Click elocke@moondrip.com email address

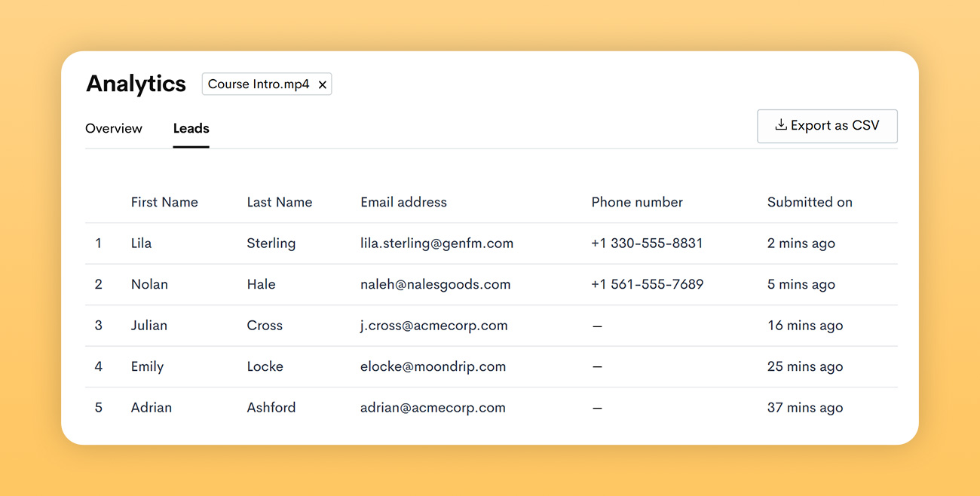pyautogui.click(x=433, y=367)
